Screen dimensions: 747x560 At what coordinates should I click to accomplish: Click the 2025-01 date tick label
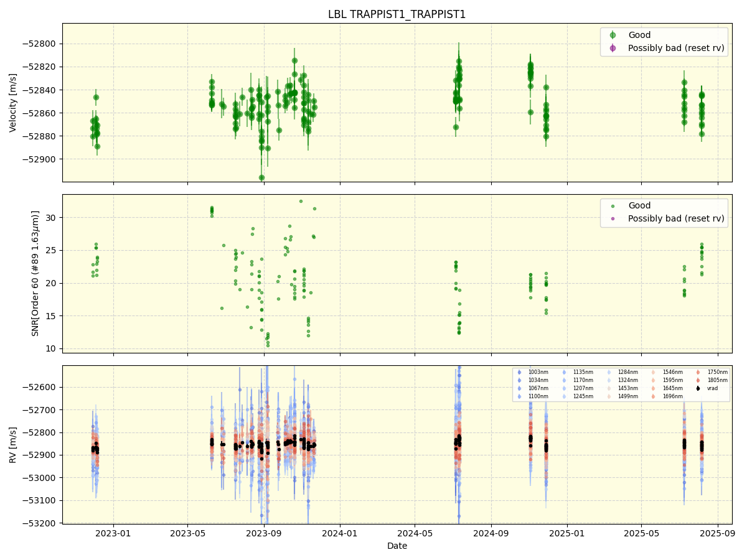pos(567,533)
